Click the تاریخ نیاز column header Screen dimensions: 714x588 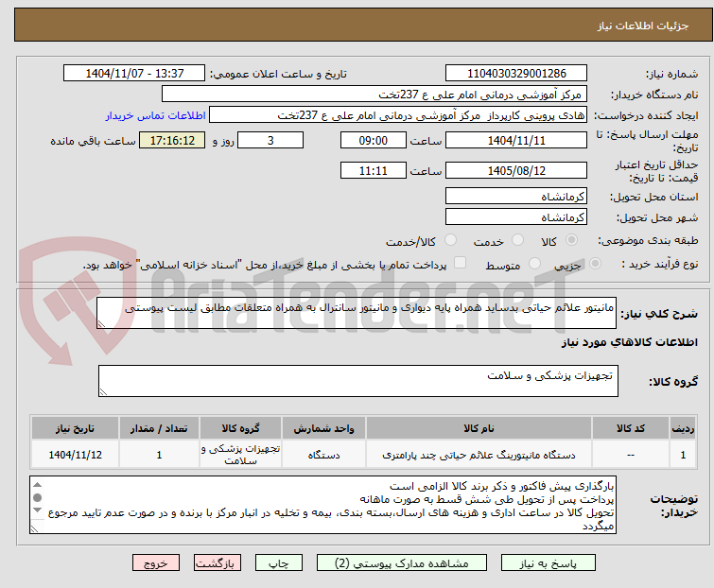[x=75, y=428]
